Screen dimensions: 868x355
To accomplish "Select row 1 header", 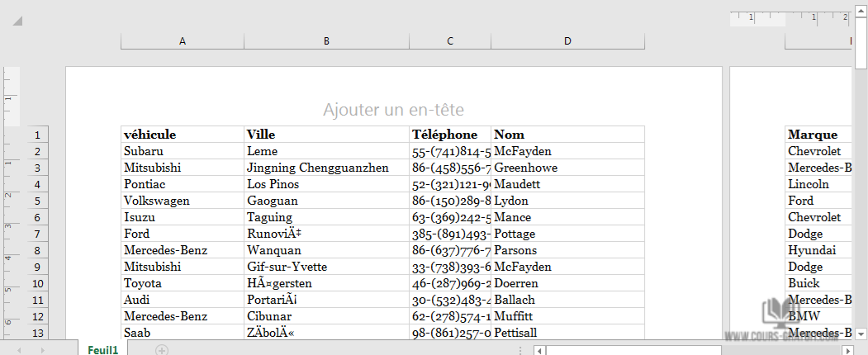I will pyautogui.click(x=36, y=135).
